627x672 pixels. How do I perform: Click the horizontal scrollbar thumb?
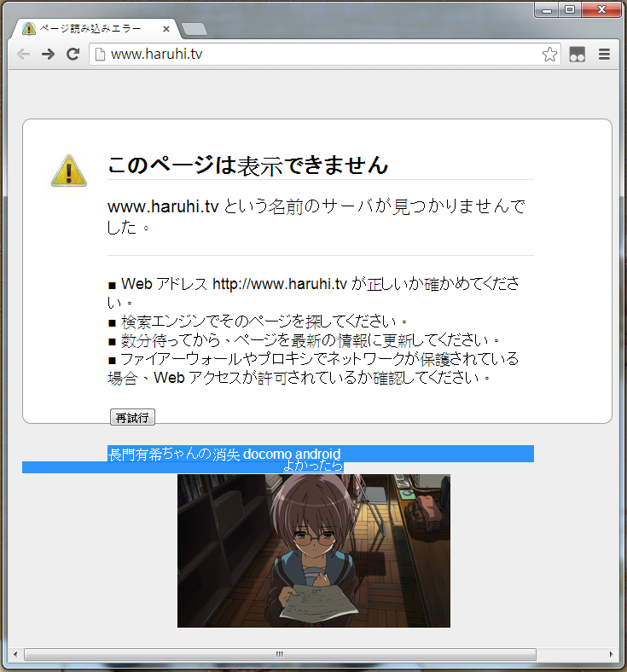click(x=280, y=654)
